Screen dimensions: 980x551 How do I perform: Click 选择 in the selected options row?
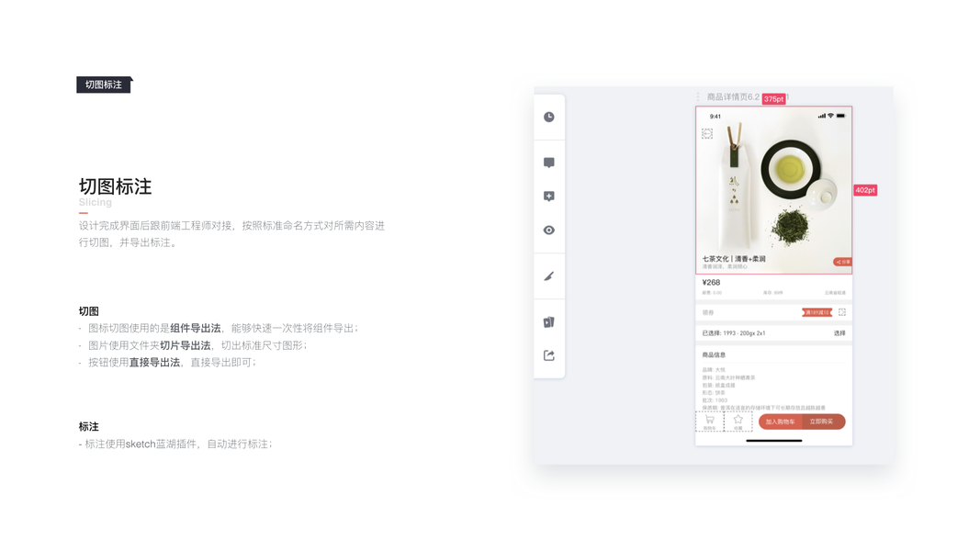click(x=839, y=333)
